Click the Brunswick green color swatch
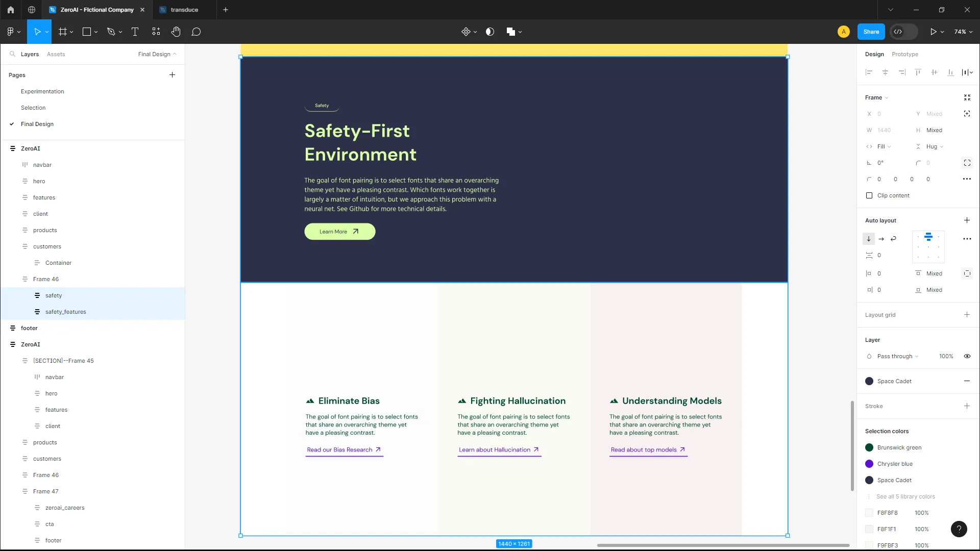Screen dimensions: 980x551 [869, 447]
